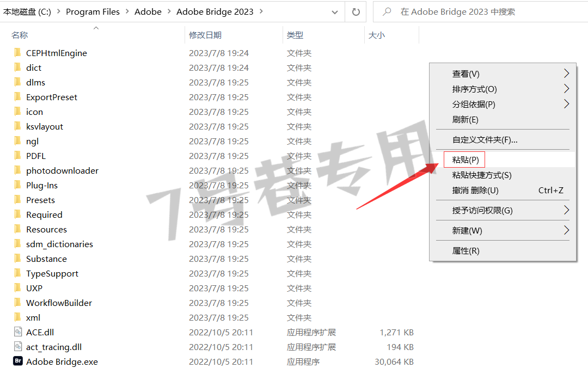Choose 粘贴快捷方式(S) in the menu
Image resolution: width=588 pixels, height=368 pixels.
tap(503, 175)
